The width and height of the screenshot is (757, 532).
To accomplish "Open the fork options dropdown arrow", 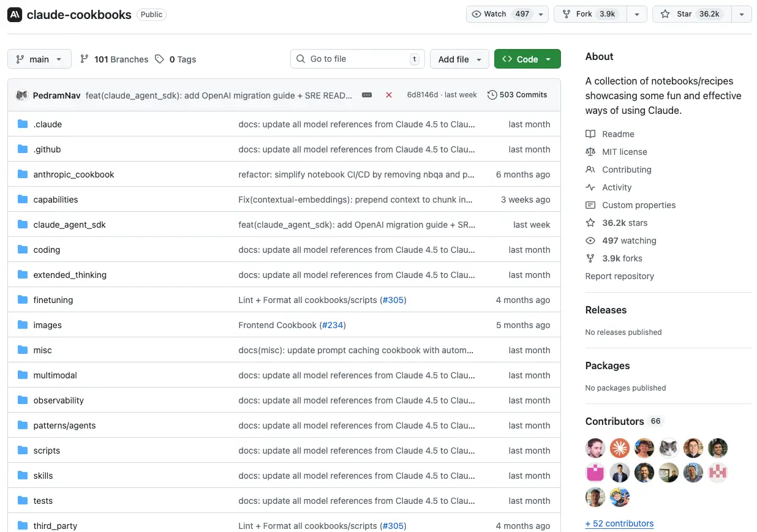I will [x=637, y=14].
